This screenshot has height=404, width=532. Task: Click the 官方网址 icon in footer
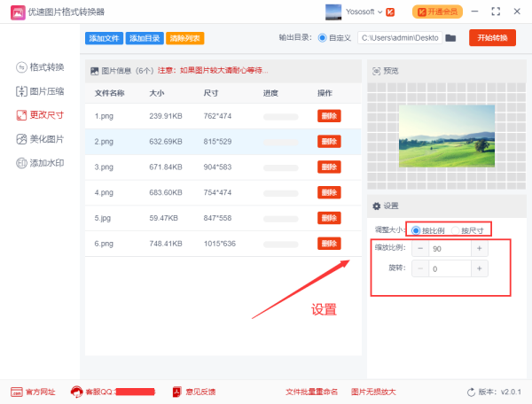tap(16, 392)
